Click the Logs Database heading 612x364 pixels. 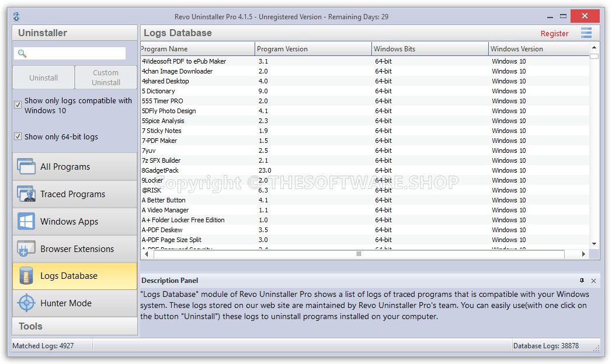pos(178,33)
